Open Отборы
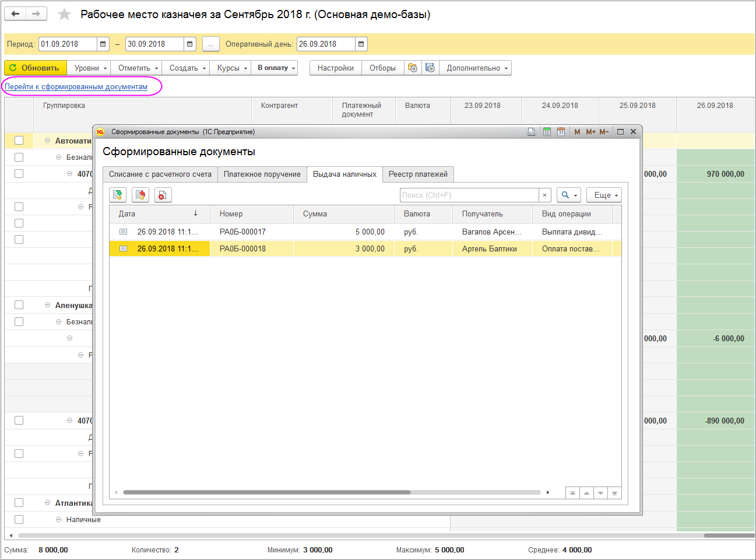This screenshot has height=560, width=756. pos(382,68)
